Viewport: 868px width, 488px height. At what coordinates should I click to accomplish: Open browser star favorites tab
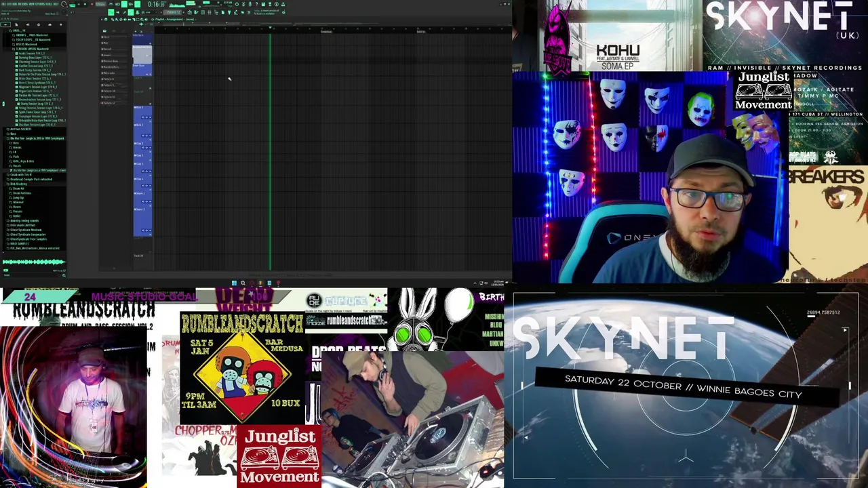click(x=60, y=24)
